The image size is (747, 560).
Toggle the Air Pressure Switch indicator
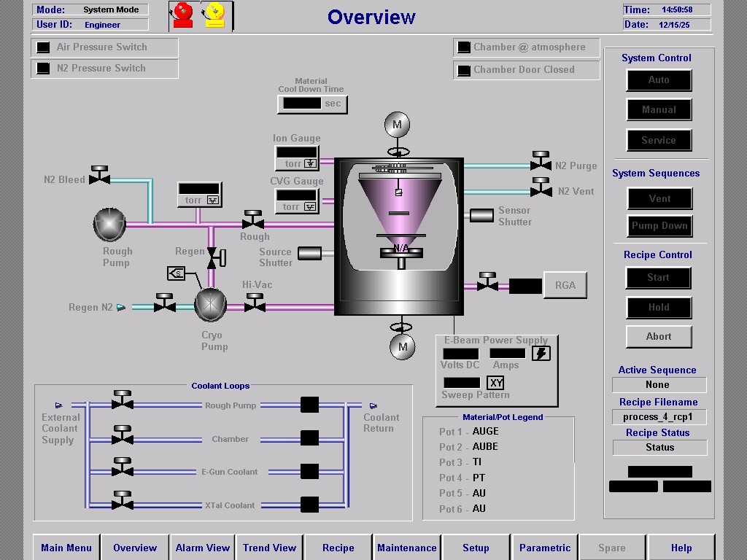point(44,47)
